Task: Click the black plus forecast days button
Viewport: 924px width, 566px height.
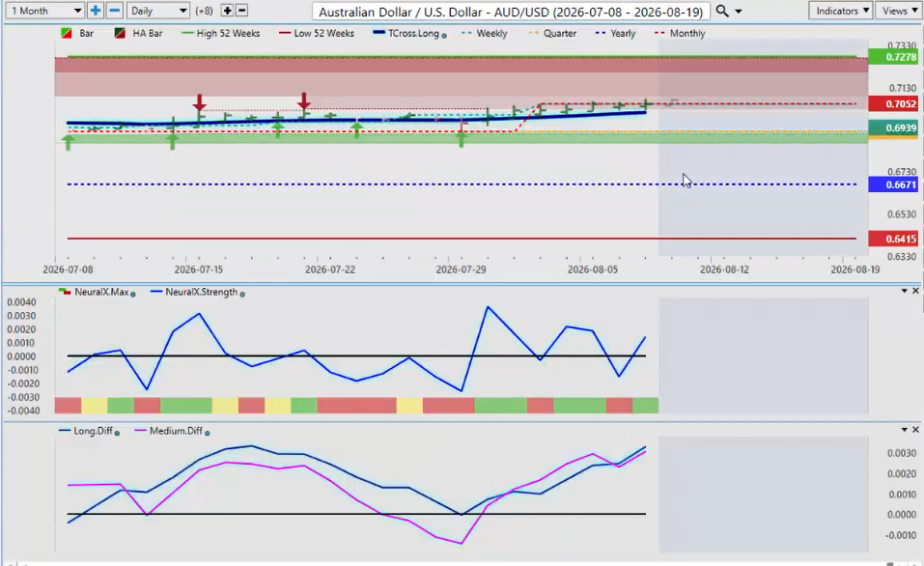Action: [227, 11]
